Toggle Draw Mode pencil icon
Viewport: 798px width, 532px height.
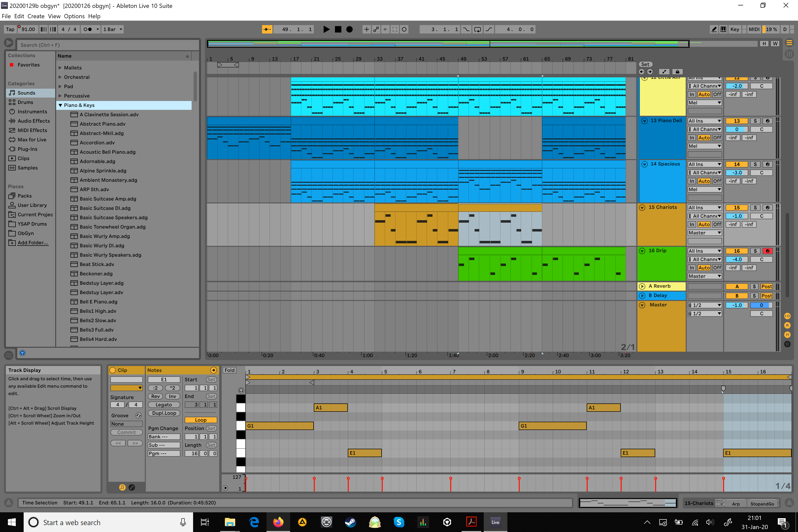click(714, 30)
